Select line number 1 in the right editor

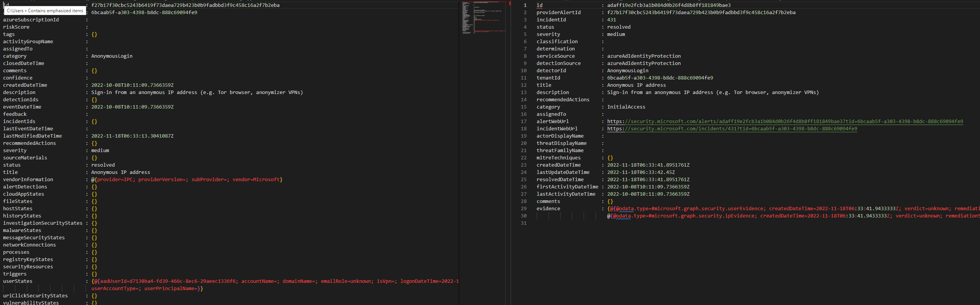tap(525, 5)
